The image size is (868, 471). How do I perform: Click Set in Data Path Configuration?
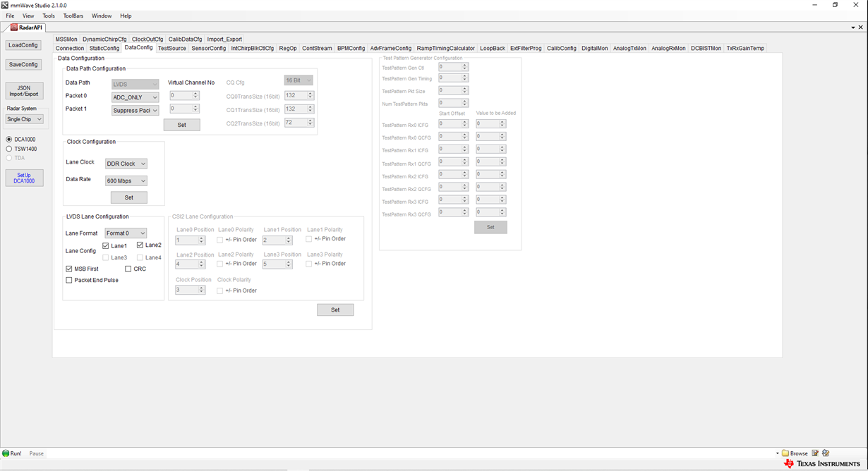181,125
